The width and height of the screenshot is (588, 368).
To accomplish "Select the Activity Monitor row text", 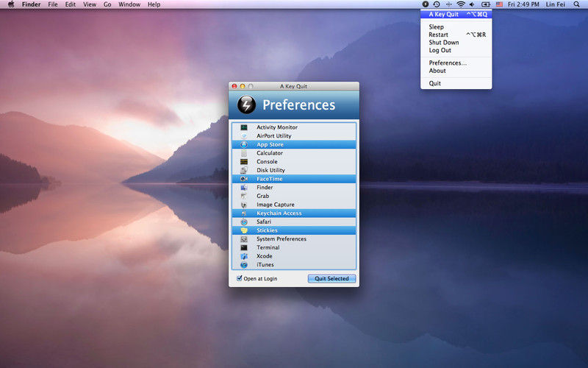I will point(277,127).
